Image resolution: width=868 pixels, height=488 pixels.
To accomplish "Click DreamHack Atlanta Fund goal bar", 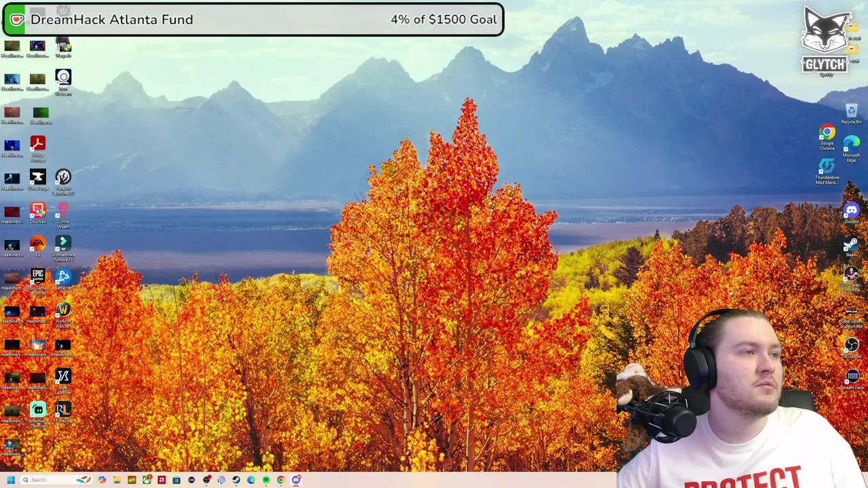I will (253, 20).
